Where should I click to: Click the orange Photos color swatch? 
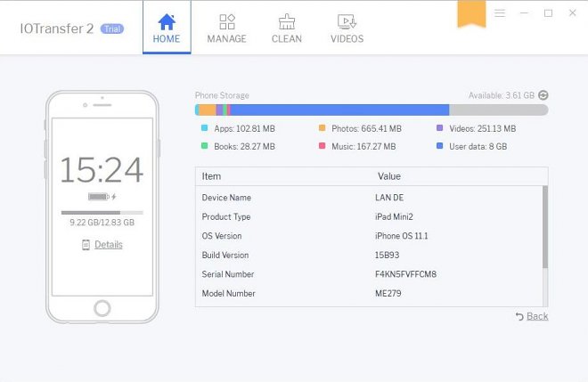pyautogui.click(x=322, y=128)
